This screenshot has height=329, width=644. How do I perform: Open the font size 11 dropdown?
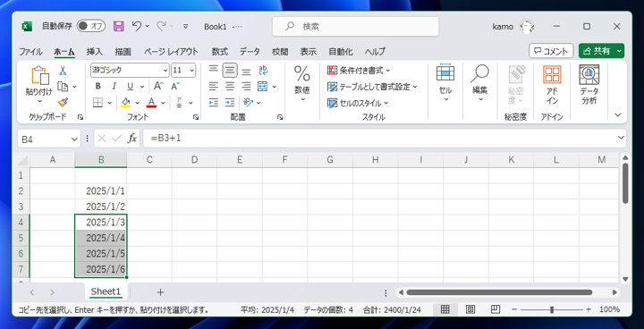point(191,71)
